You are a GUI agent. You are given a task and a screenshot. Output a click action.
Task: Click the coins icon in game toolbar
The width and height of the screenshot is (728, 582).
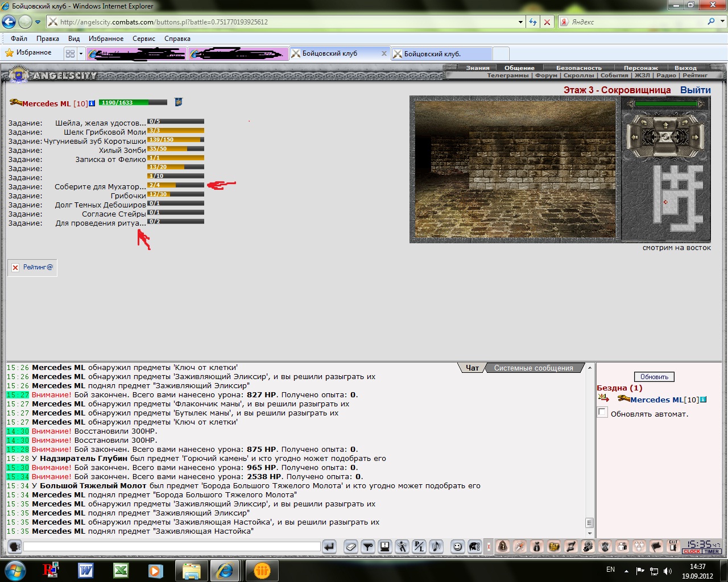pyautogui.click(x=588, y=547)
